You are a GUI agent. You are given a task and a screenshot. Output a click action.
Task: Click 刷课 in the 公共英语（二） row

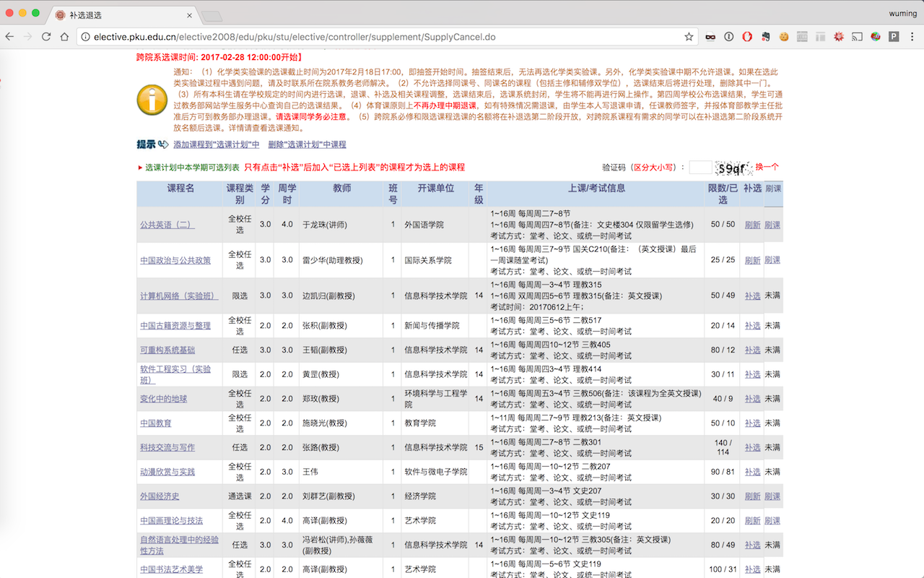772,225
